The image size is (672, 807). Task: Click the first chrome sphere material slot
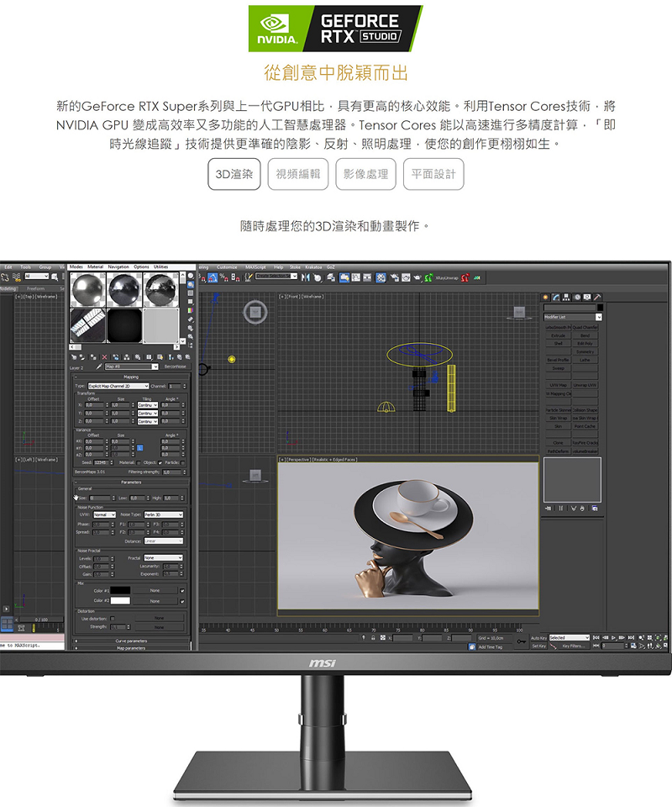88,290
